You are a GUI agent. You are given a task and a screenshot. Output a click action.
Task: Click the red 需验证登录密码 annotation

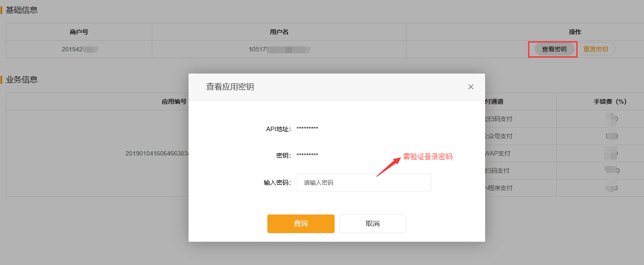428,157
